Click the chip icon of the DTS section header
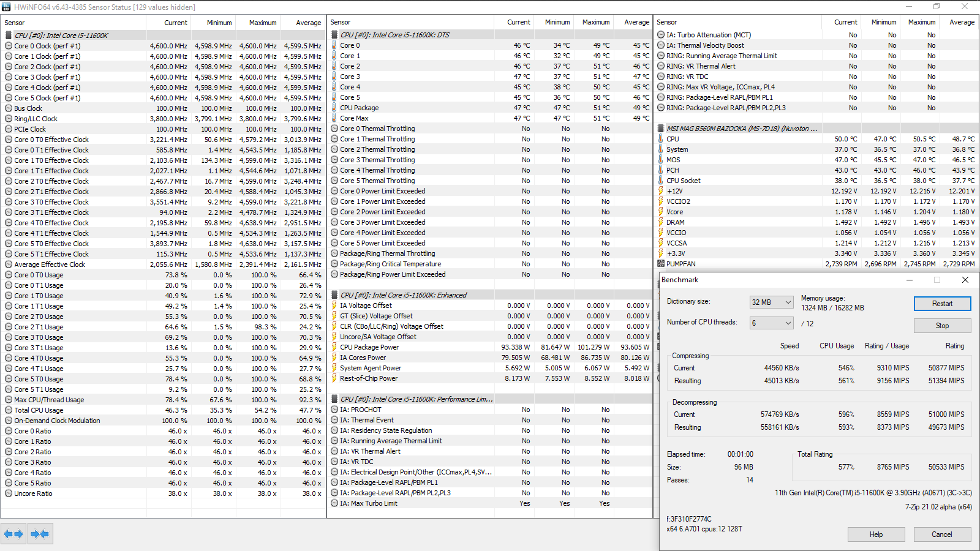980x551 pixels. click(334, 35)
